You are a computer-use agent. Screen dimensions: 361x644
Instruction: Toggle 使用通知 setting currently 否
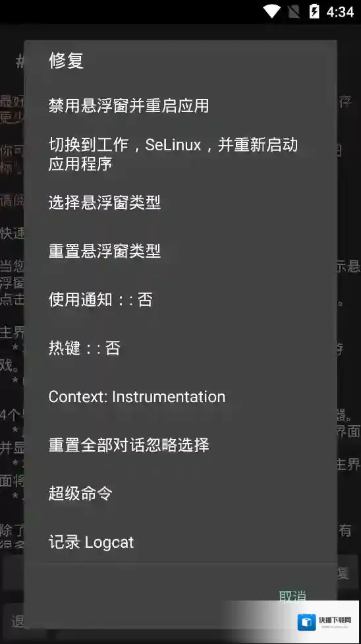[x=180, y=299]
